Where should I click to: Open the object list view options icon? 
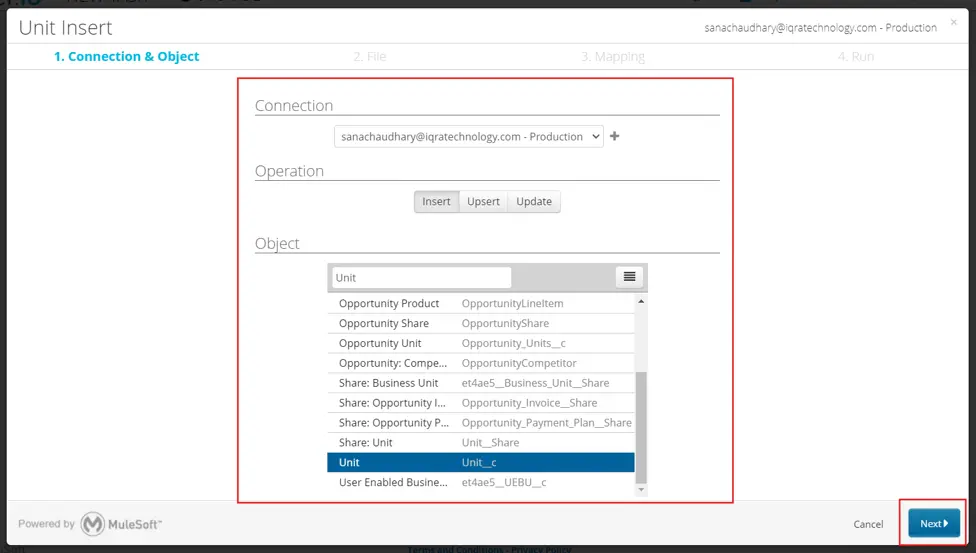pyautogui.click(x=629, y=276)
